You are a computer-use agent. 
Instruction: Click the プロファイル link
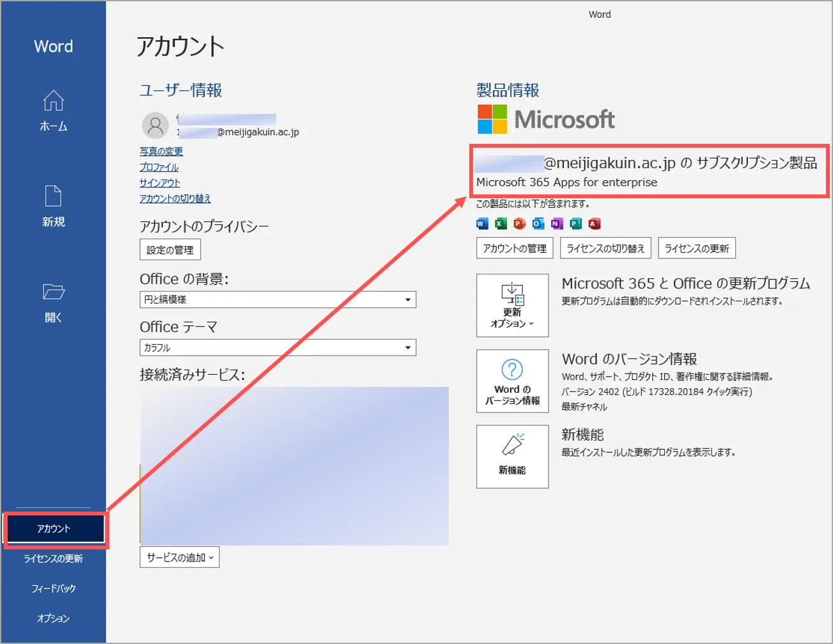click(x=159, y=167)
